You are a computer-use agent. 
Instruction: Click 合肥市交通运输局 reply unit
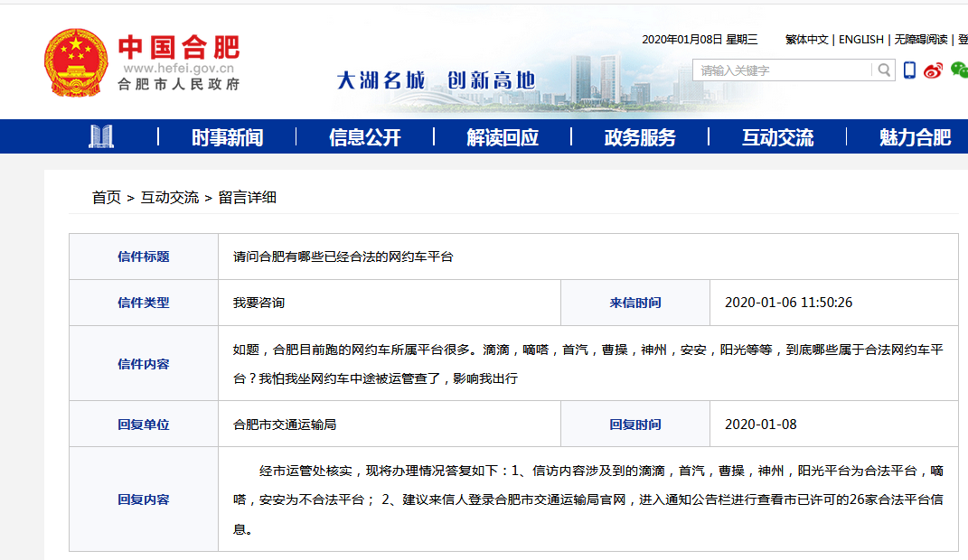click(285, 425)
